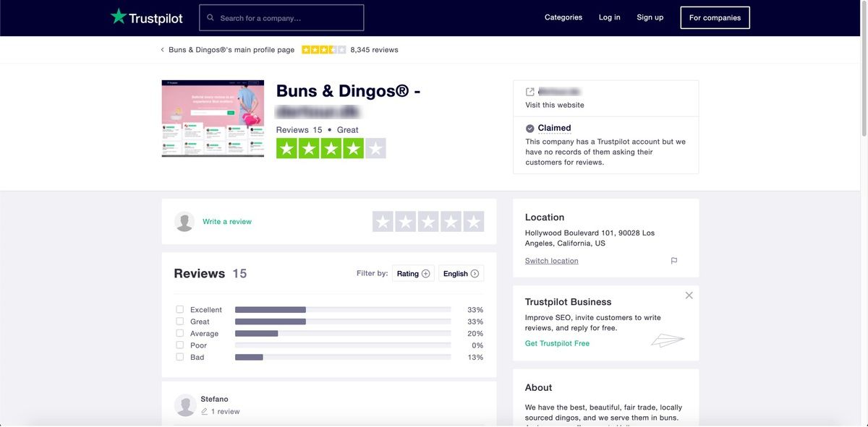
Task: Click the Great 33% rating bar
Action: coord(343,322)
